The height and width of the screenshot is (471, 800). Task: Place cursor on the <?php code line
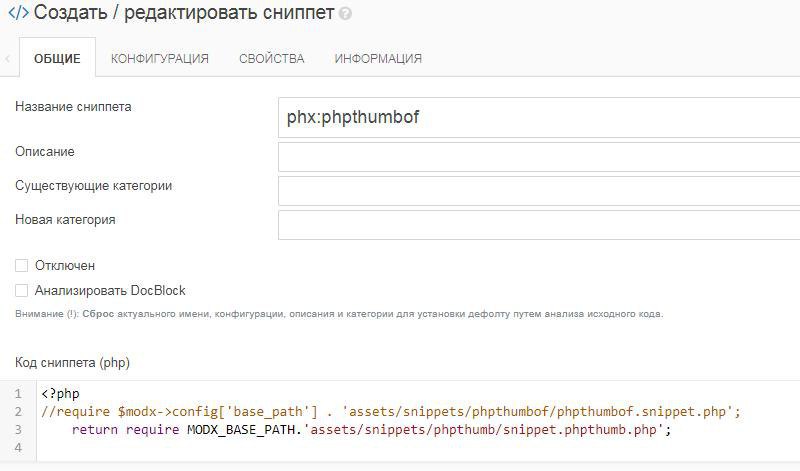61,393
